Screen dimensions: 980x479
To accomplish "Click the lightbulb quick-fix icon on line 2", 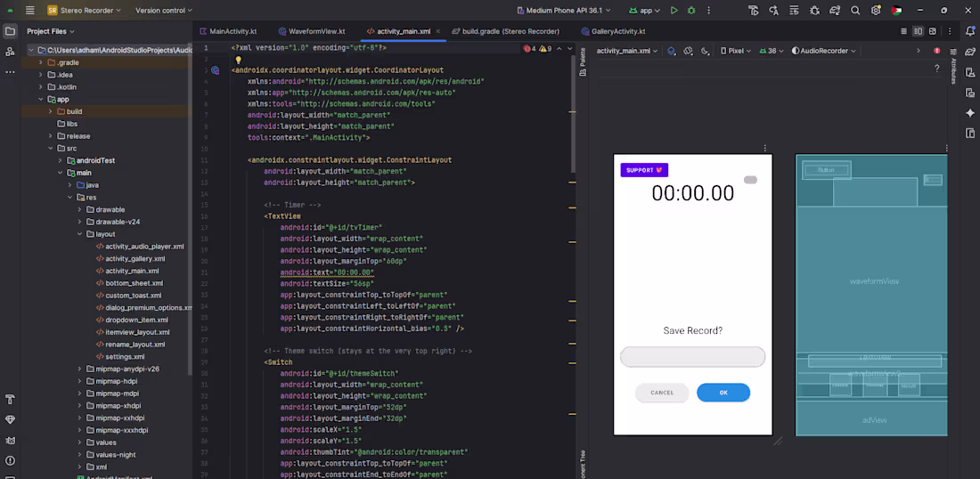I will click(x=238, y=60).
